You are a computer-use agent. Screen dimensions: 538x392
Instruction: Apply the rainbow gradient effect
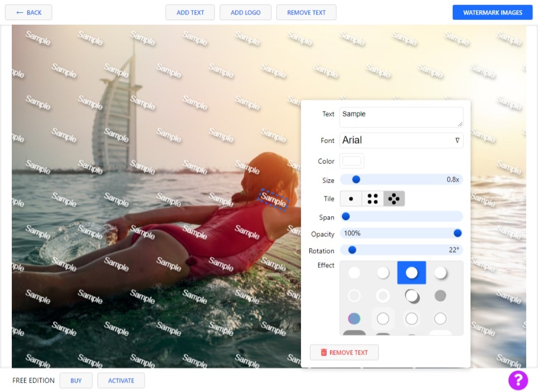click(x=354, y=319)
